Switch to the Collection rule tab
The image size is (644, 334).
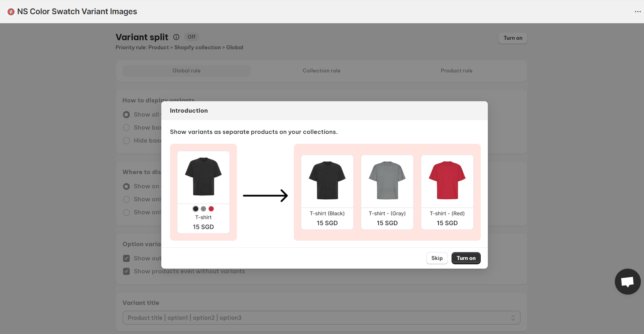[321, 71]
